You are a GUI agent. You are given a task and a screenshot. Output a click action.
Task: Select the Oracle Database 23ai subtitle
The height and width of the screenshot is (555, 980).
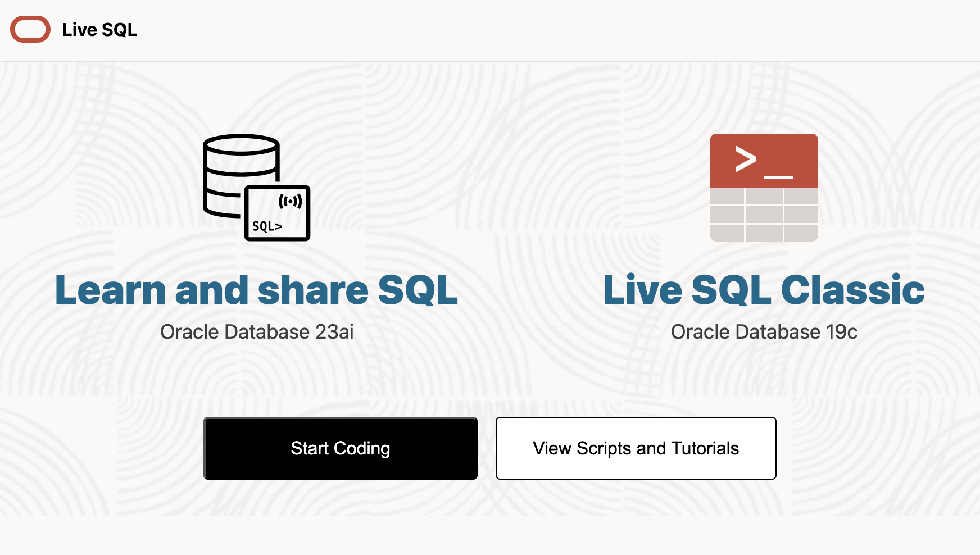coord(257,332)
